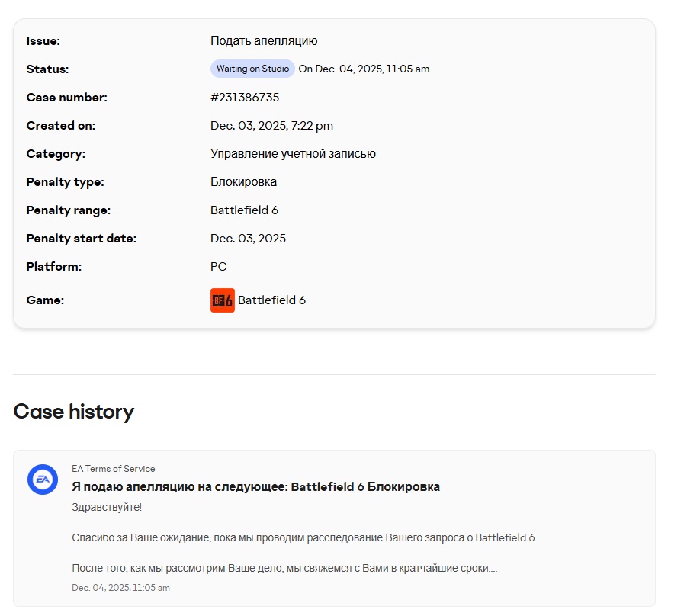Click the created on date Dec. 03, 2025, 7:22 pm
The width and height of the screenshot is (684, 616).
[271, 126]
